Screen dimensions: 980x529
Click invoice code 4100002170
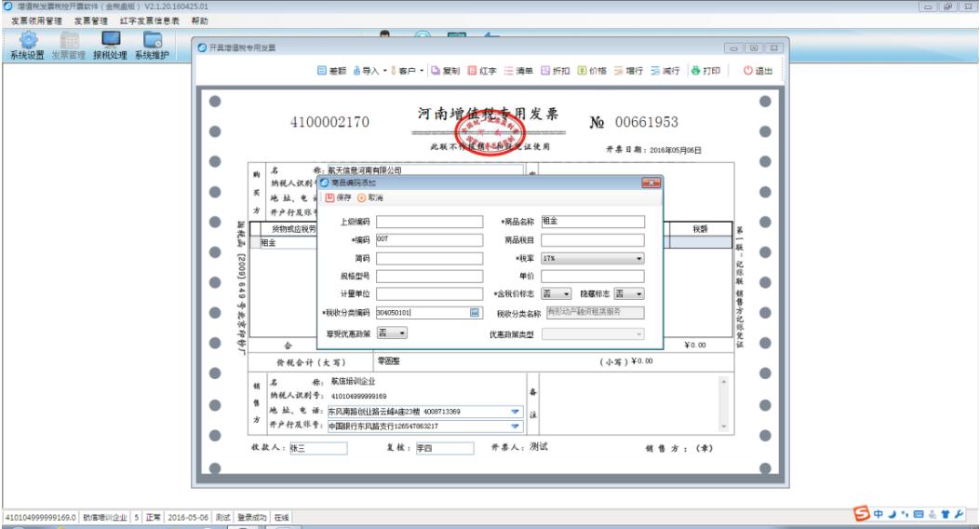[329, 122]
